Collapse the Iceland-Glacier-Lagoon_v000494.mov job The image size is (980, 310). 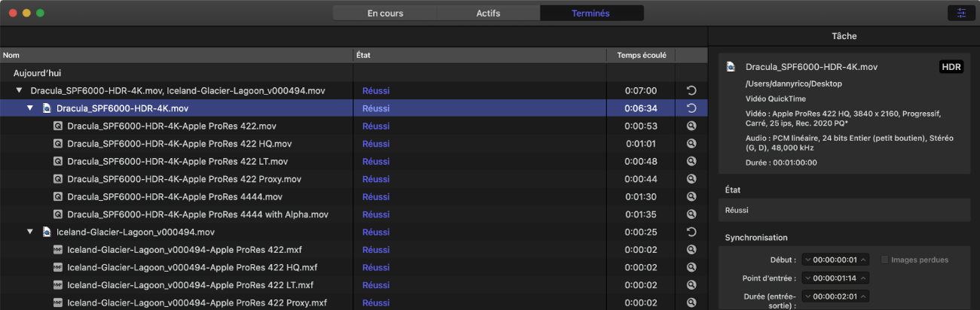pos(31,232)
